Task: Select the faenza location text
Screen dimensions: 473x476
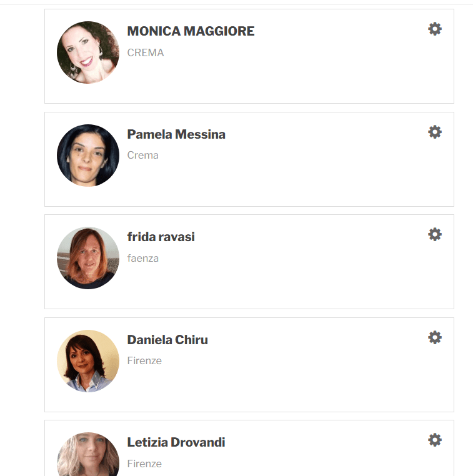Action: pos(142,259)
